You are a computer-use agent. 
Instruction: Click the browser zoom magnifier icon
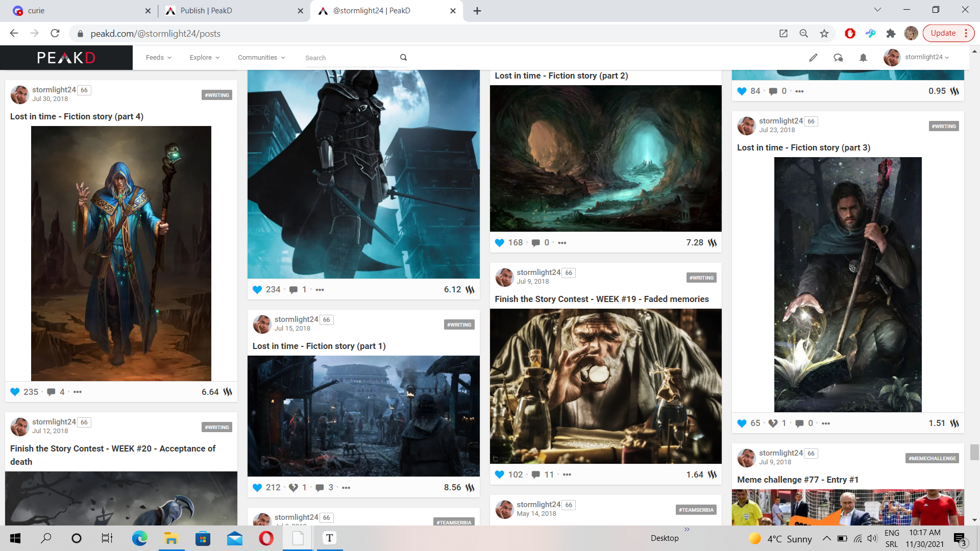click(804, 33)
